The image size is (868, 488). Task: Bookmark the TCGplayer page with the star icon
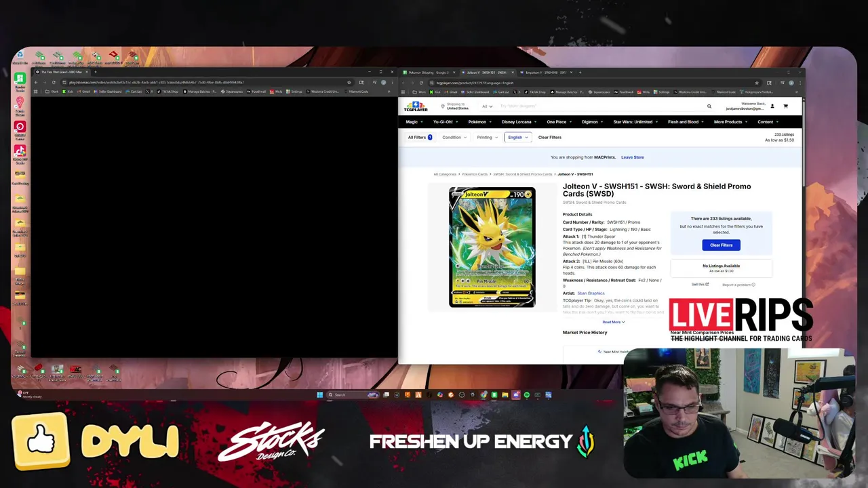[x=757, y=83]
